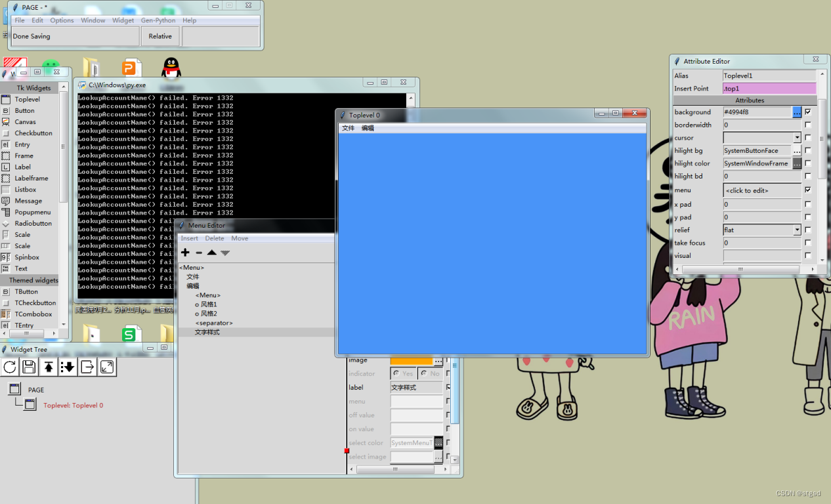The image size is (831, 504).
Task: Tick the borderwidth attribute checkbox
Action: (807, 125)
